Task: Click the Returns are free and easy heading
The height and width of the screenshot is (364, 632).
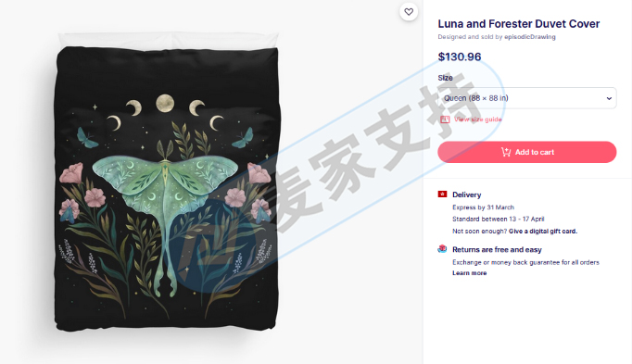Action: pos(497,250)
